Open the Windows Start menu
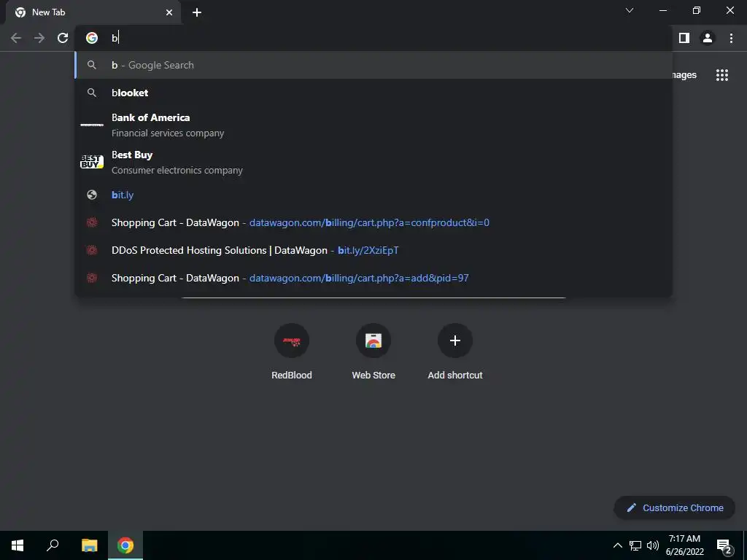This screenshot has width=747, height=560. (x=18, y=545)
